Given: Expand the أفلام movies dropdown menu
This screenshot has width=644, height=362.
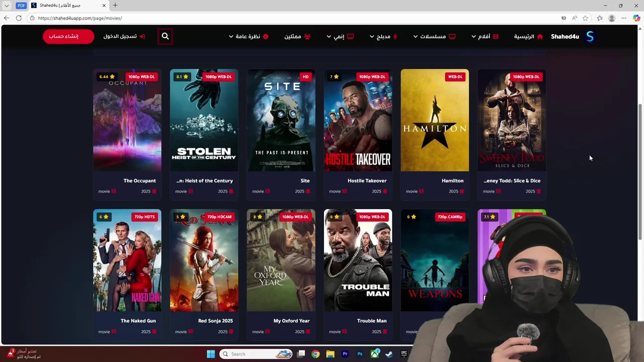Looking at the screenshot, I should (x=485, y=36).
